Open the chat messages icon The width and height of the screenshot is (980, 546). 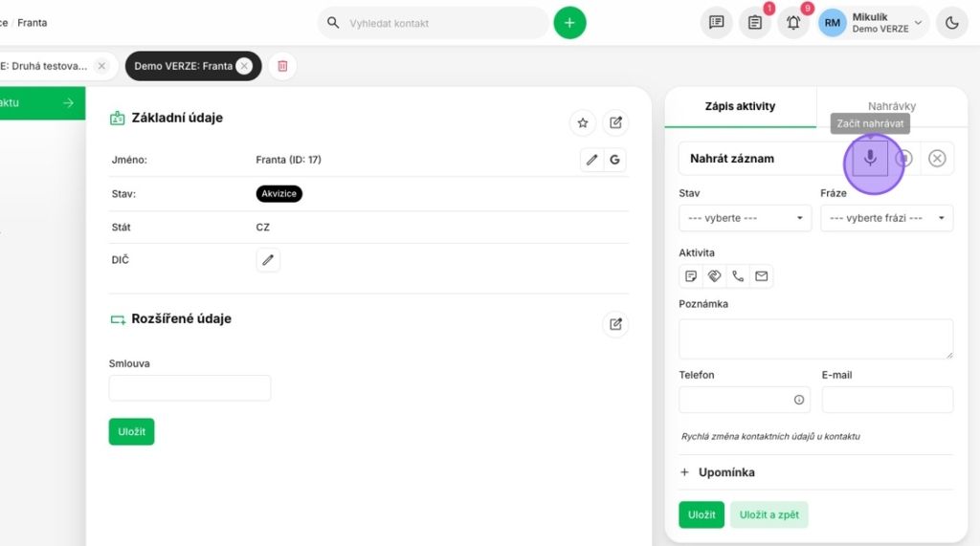(x=716, y=23)
